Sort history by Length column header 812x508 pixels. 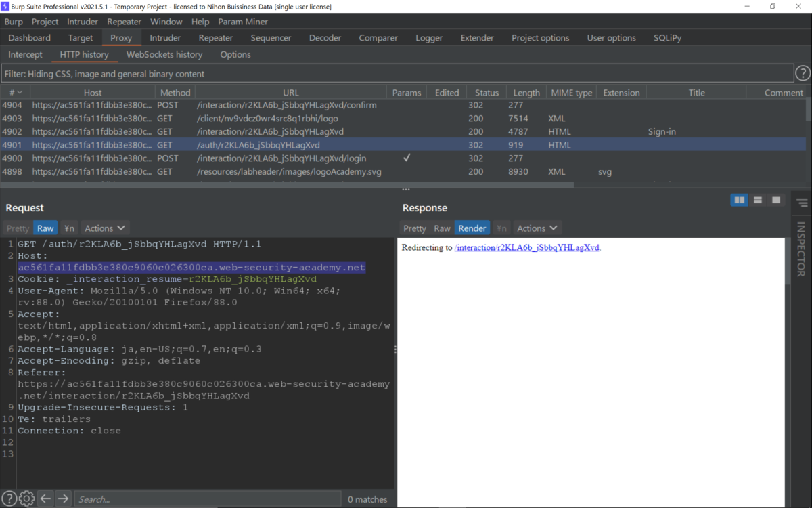point(526,93)
